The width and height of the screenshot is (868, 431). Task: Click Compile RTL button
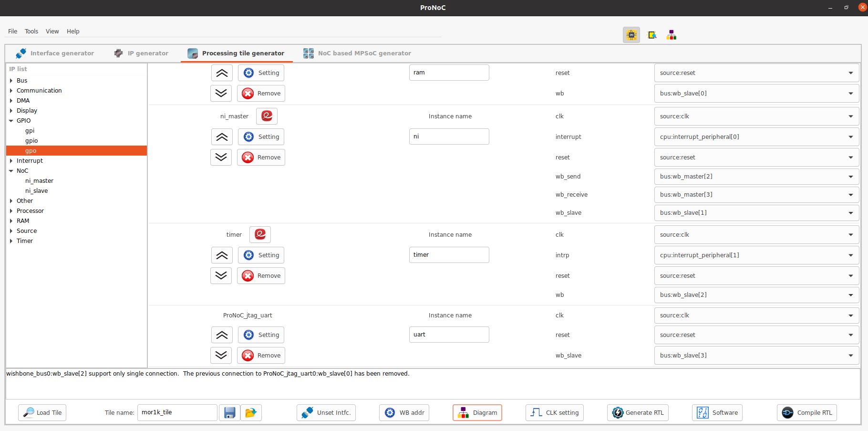807,412
